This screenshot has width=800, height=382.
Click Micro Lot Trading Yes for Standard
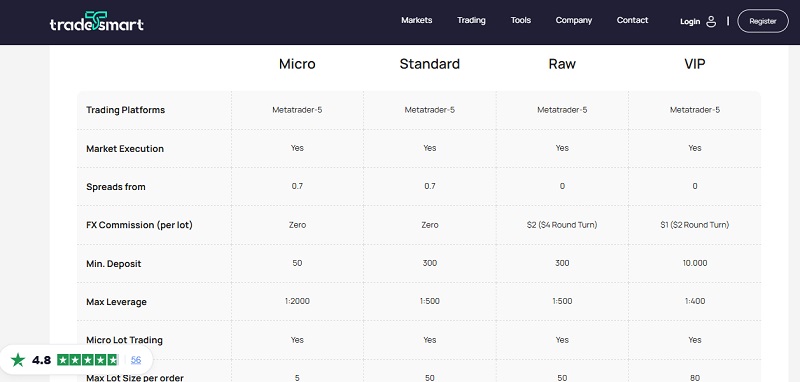click(x=430, y=340)
